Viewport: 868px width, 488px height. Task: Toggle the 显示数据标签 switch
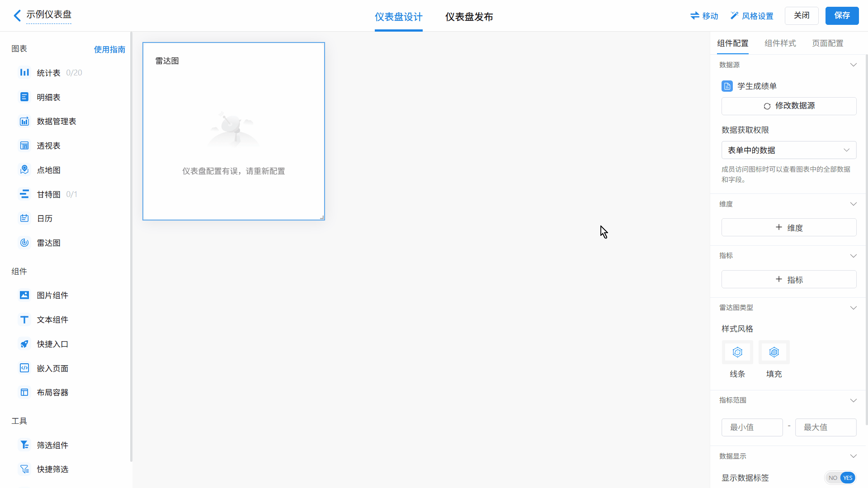[x=840, y=478]
